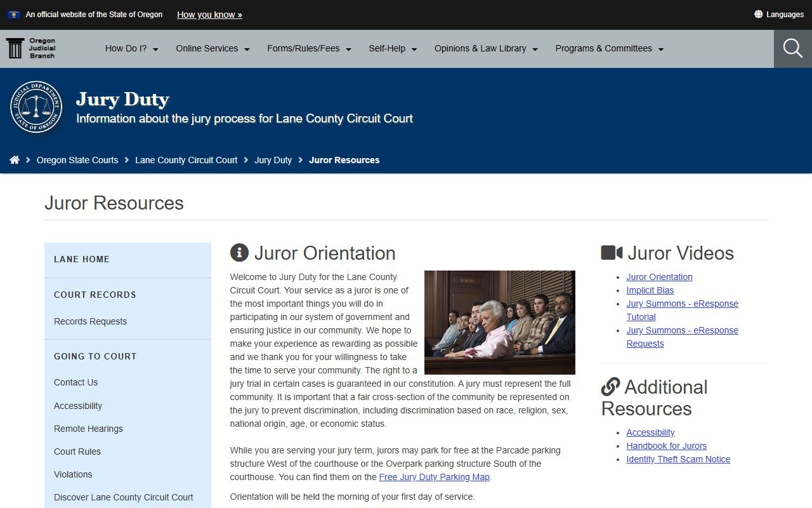Expand the Online Services menu
The image size is (812, 508).
213,48
